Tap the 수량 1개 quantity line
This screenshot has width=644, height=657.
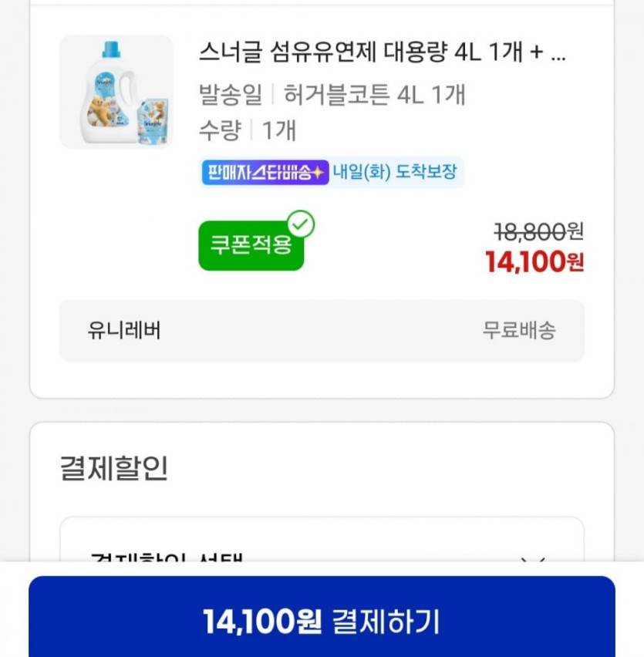point(247,130)
